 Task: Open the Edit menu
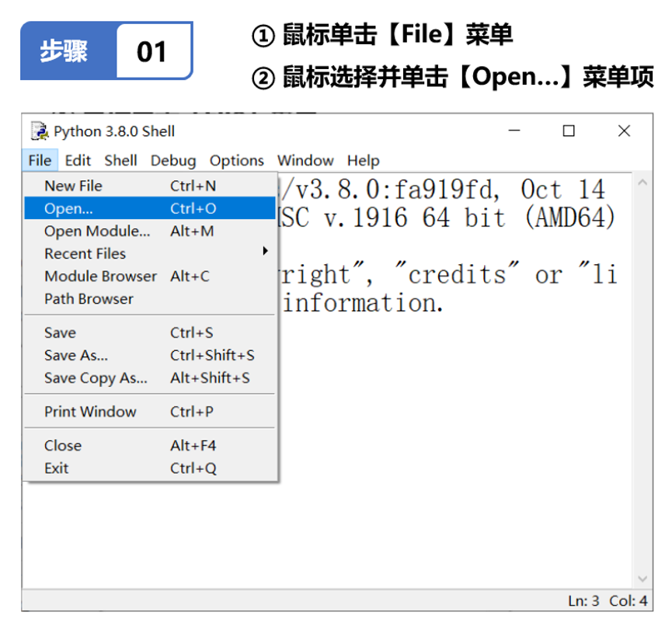click(78, 161)
